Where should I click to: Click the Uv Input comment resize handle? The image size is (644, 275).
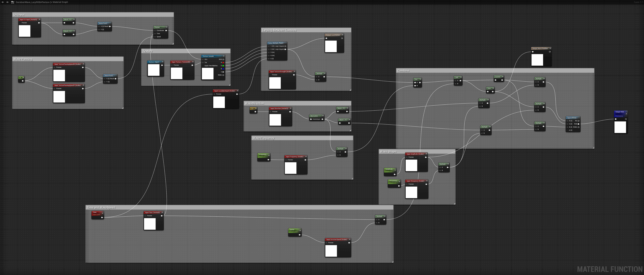click(173, 43)
